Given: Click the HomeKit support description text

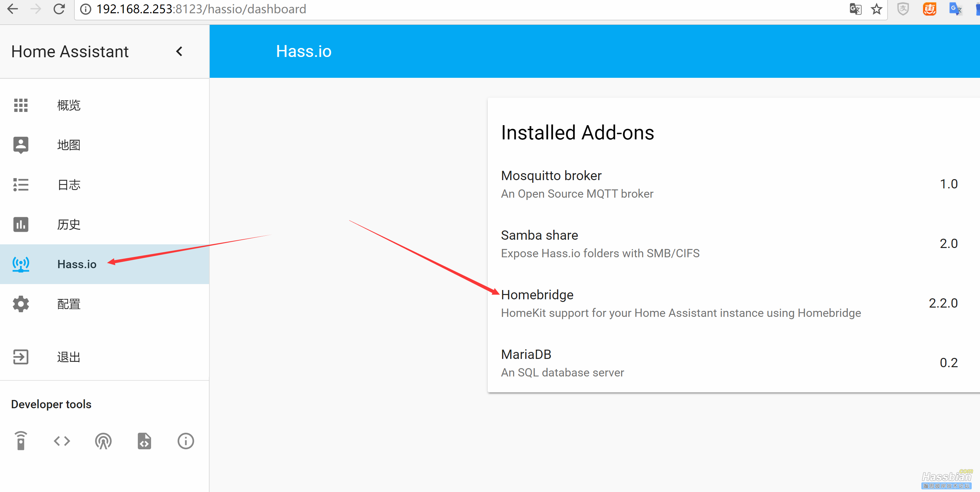Looking at the screenshot, I should point(681,313).
